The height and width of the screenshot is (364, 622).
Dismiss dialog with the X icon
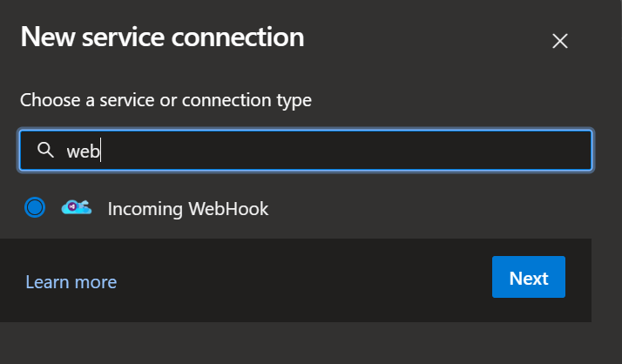click(x=560, y=41)
